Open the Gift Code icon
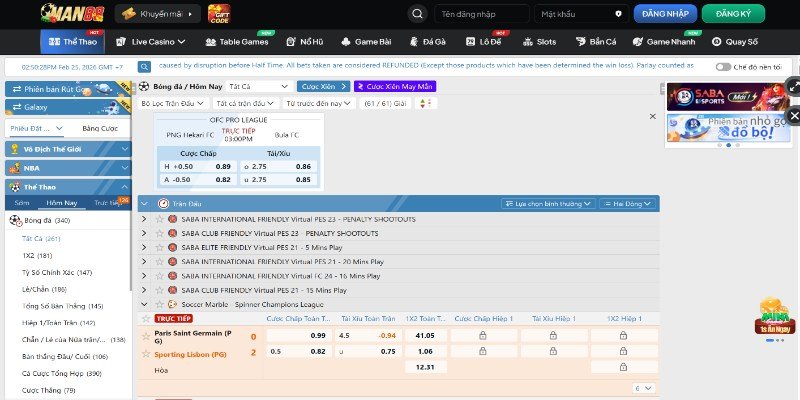Image resolution: width=800 pixels, height=400 pixels. 219,14
